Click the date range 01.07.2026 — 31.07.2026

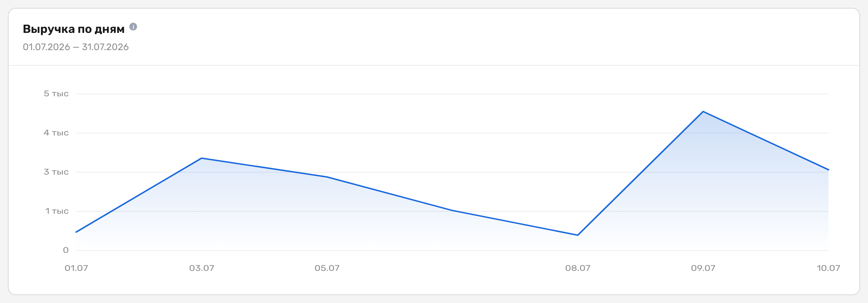(76, 47)
